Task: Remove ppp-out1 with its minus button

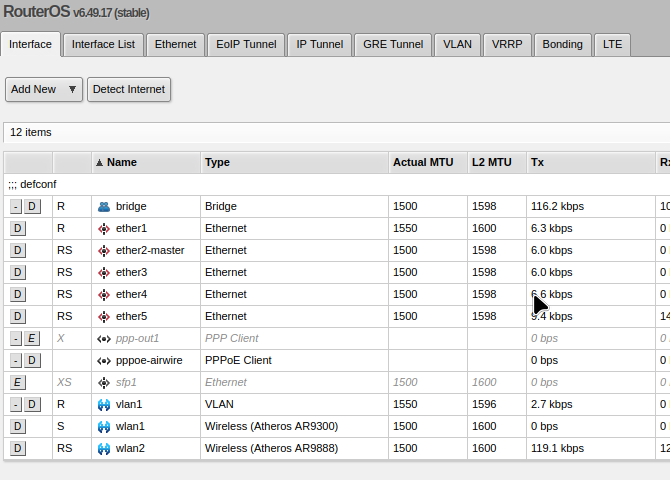Action: [15, 339]
